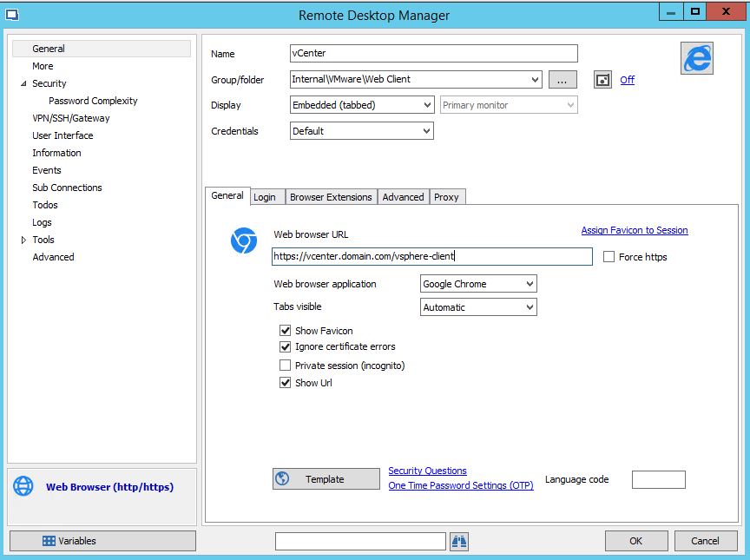Select the Security sidebar item
This screenshot has height=560, width=750.
click(49, 83)
